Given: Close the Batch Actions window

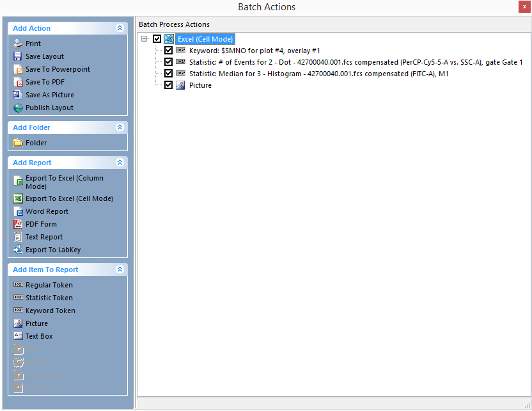Looking at the screenshot, I should [x=524, y=7].
